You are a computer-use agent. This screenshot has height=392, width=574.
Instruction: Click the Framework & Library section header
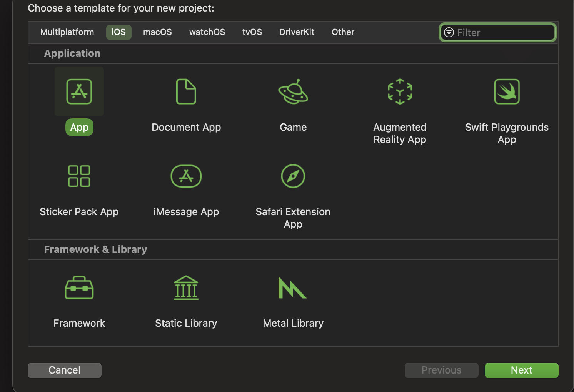point(96,249)
